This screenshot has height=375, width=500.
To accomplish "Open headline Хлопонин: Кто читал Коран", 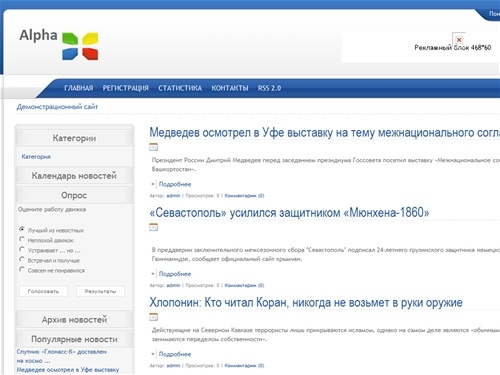I will (x=306, y=303).
